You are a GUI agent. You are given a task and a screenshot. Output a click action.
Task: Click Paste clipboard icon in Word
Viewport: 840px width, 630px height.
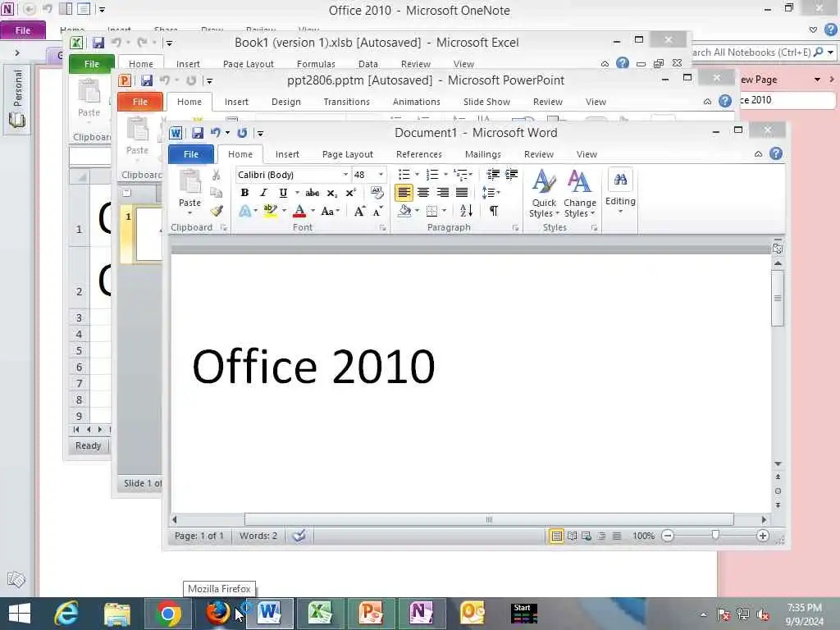pos(189,181)
